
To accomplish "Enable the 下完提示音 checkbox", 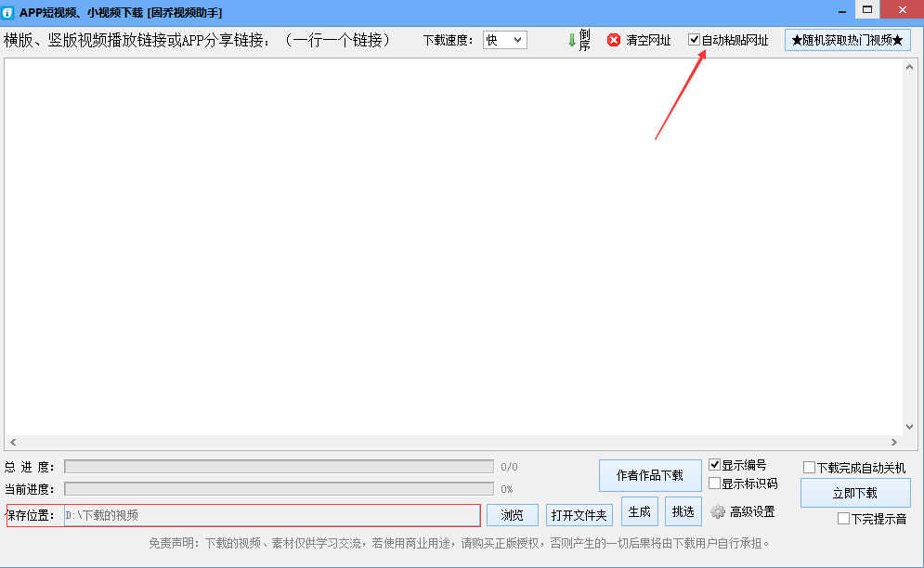I will click(x=843, y=519).
